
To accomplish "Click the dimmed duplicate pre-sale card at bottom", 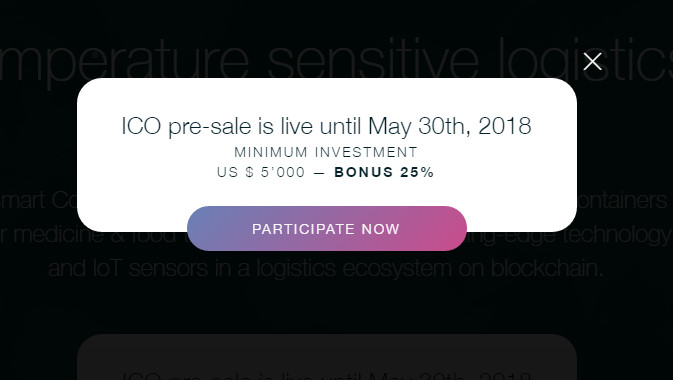I will pos(327,357).
